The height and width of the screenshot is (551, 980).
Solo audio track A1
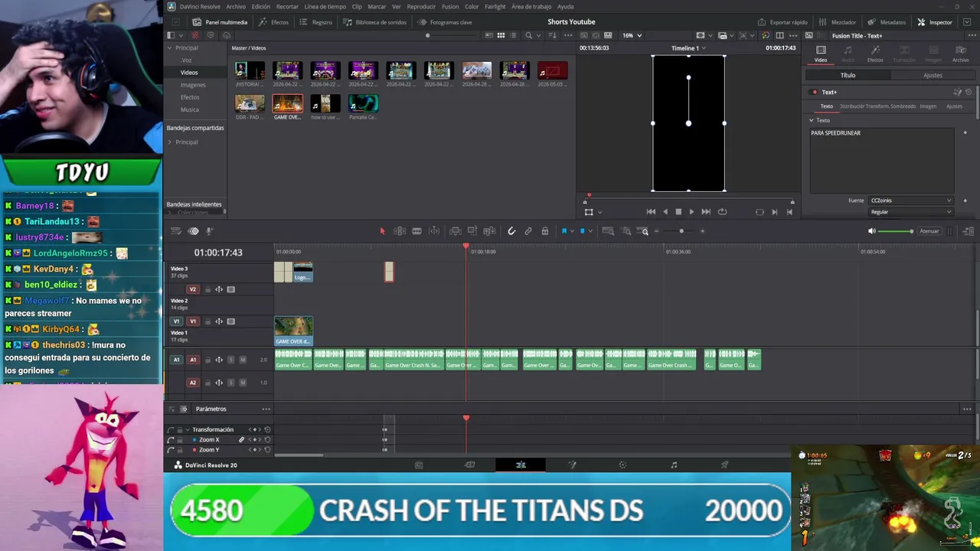tap(230, 360)
